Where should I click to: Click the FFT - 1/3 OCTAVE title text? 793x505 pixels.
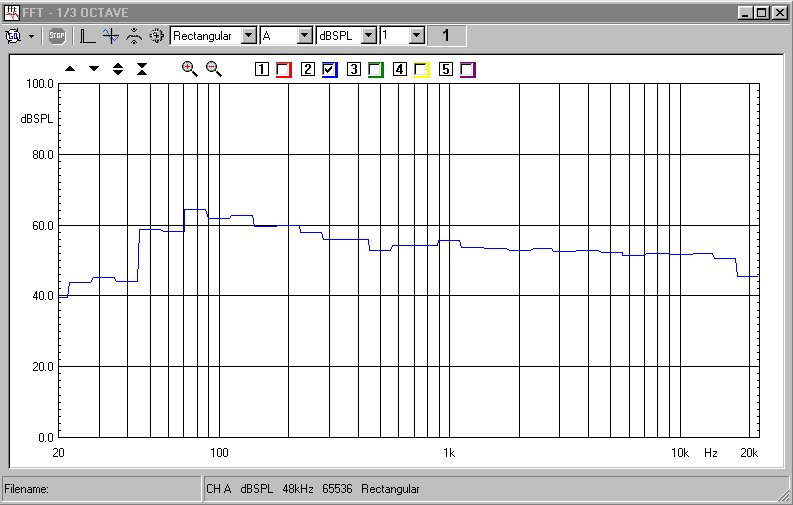pyautogui.click(x=75, y=13)
